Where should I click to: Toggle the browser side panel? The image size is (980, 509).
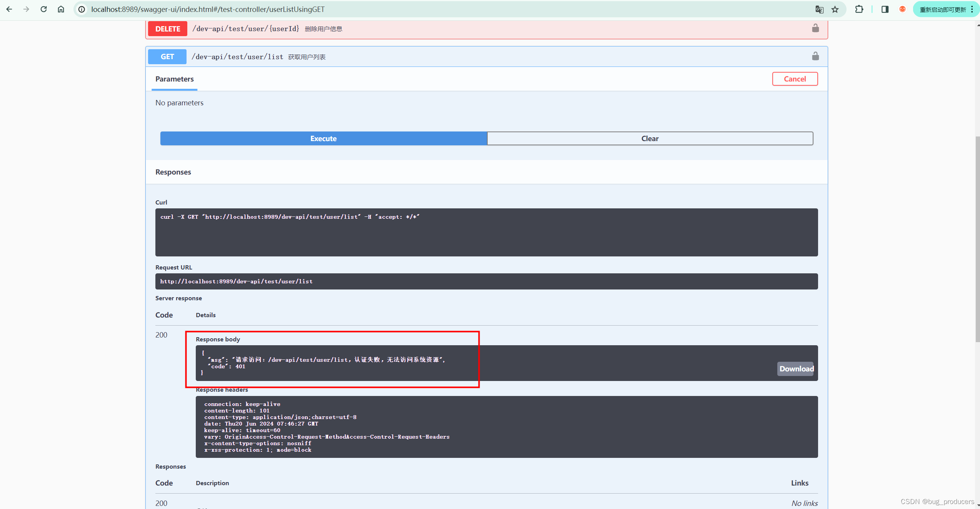coord(885,9)
